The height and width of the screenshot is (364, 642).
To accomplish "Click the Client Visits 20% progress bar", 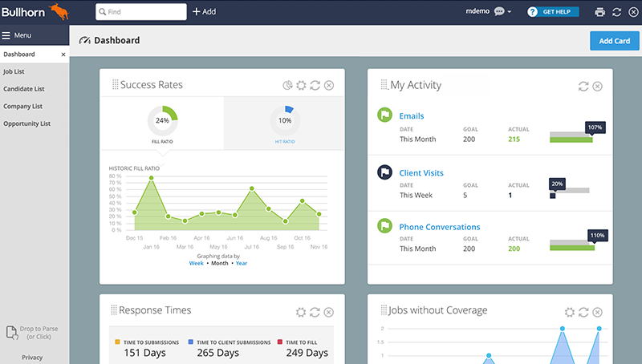I will [569, 193].
